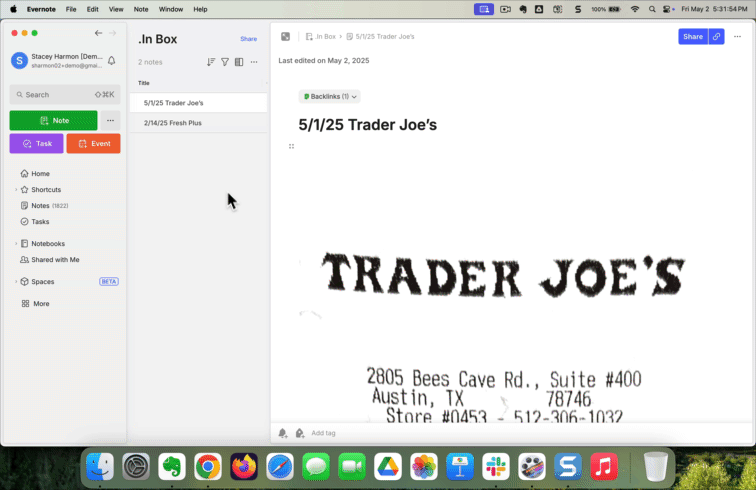The height and width of the screenshot is (490, 756).
Task: Open Evernote in the Dock
Action: coord(172,466)
